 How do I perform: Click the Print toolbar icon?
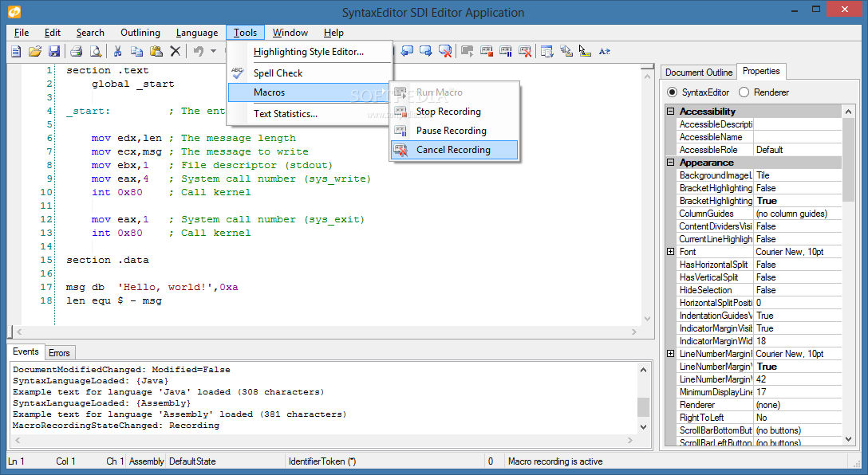click(77, 52)
